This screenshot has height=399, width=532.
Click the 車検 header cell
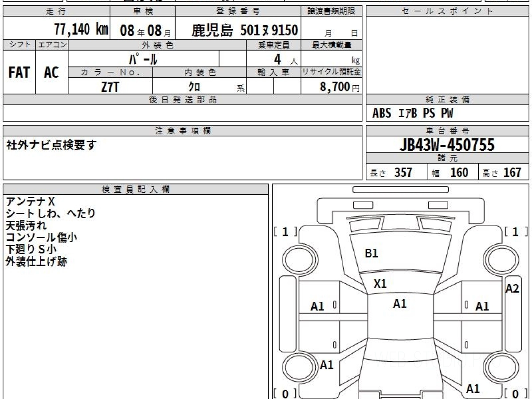[142, 12]
